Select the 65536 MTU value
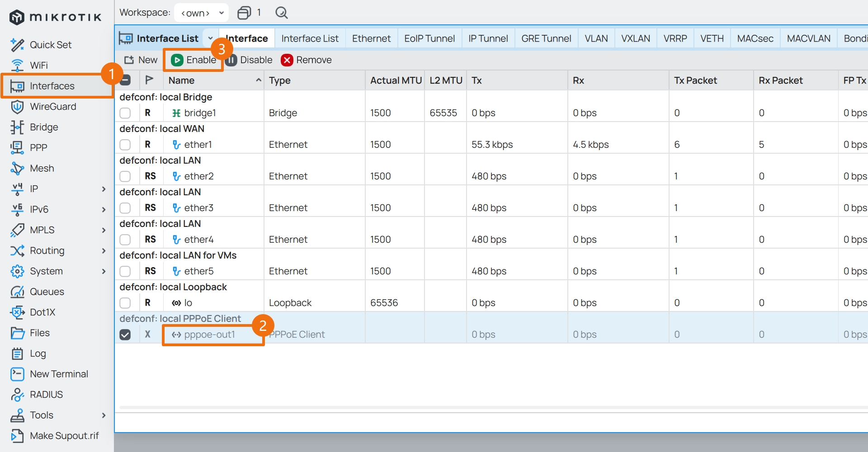Viewport: 868px width, 452px height. click(384, 303)
